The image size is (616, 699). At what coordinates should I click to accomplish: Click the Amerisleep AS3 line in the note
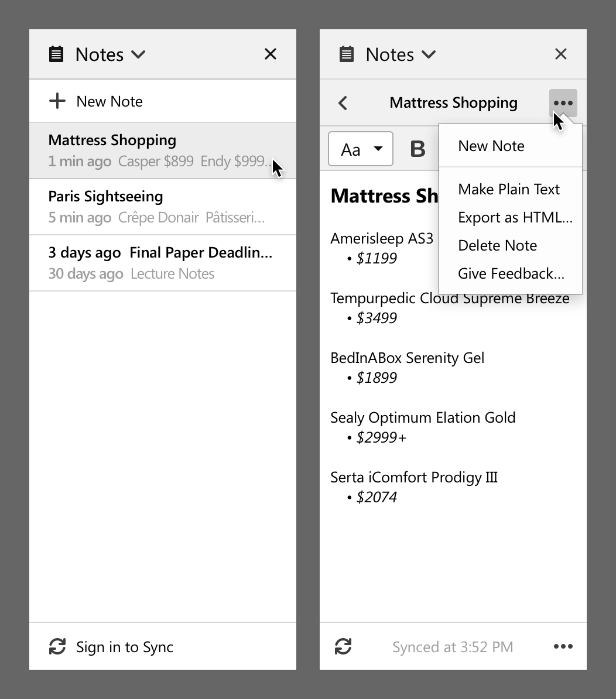[x=382, y=238]
